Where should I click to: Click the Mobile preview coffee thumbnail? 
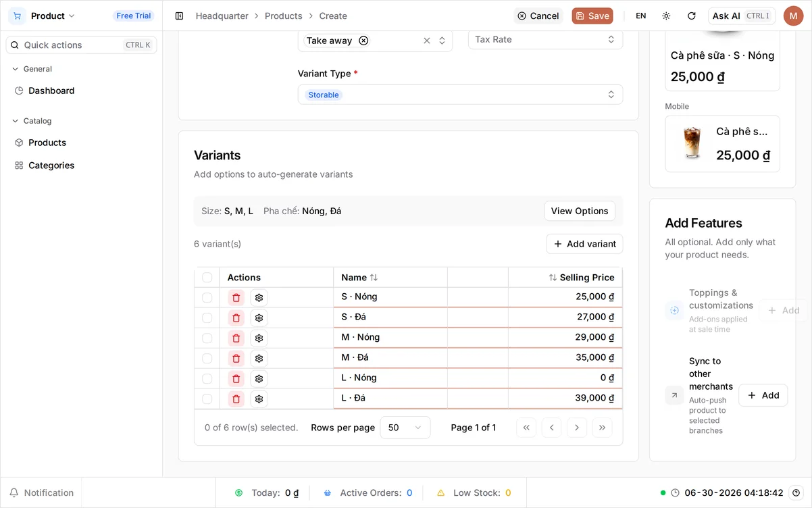pyautogui.click(x=692, y=144)
